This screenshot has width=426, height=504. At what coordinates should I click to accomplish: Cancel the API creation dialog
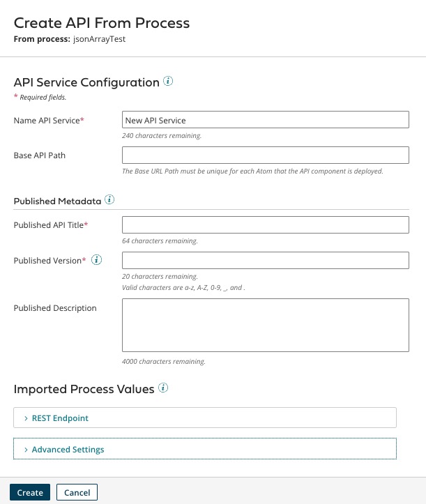click(77, 492)
